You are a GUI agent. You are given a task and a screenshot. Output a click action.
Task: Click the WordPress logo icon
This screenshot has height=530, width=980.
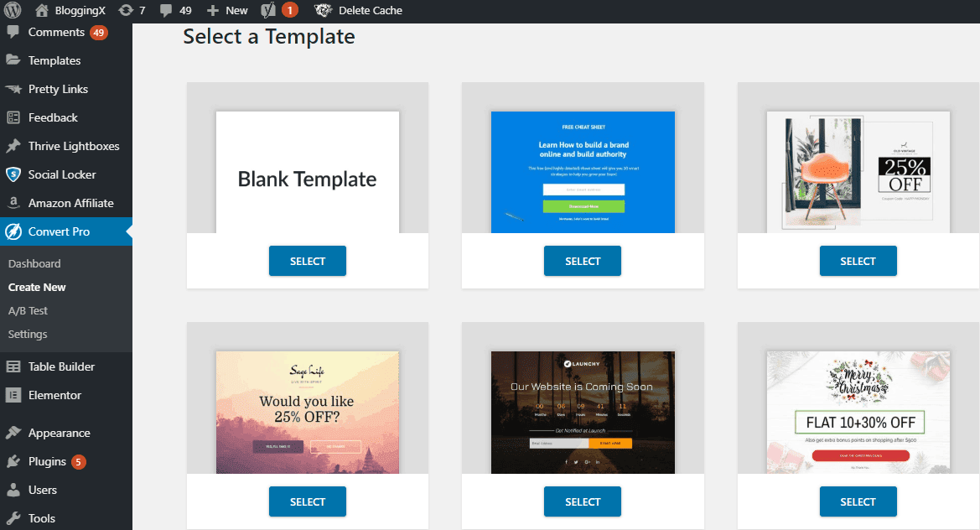pyautogui.click(x=13, y=10)
